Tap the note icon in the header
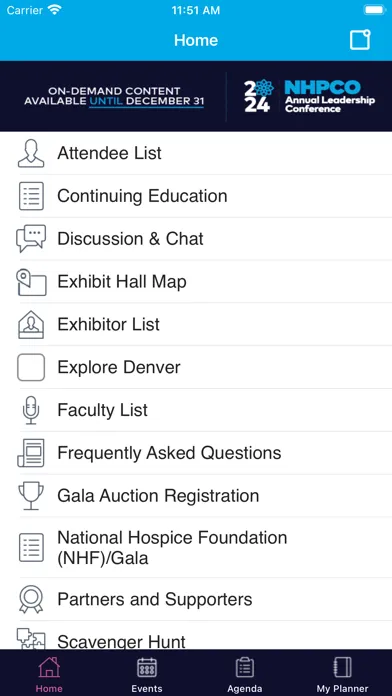This screenshot has height=696, width=392. pos(360,40)
